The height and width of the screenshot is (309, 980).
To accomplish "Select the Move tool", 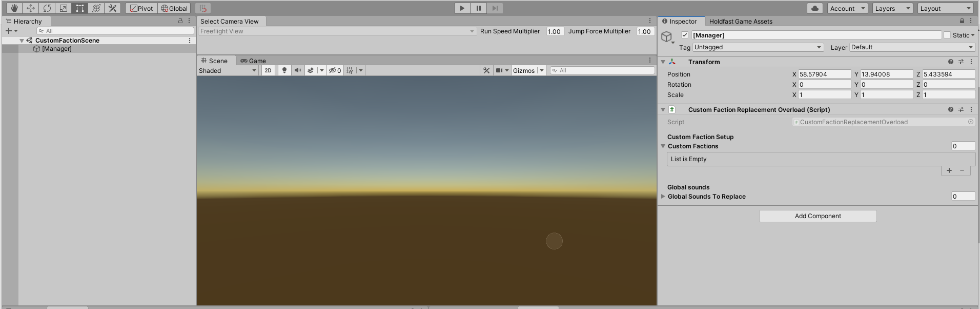I will point(31,8).
